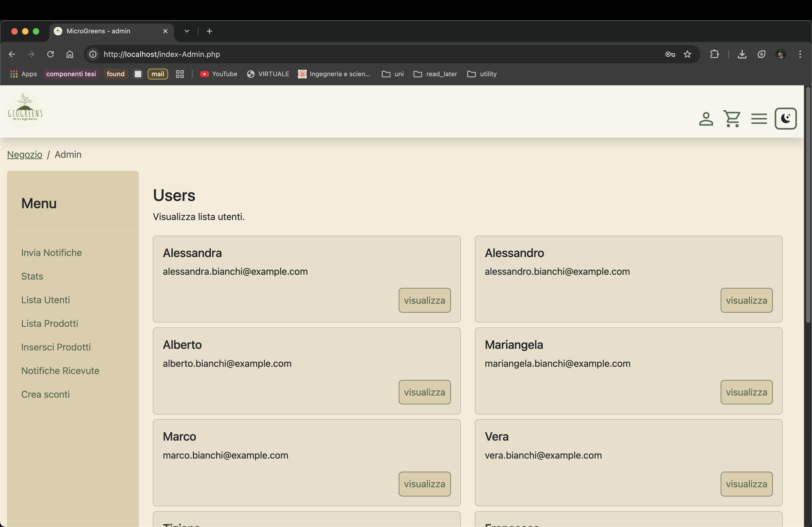Expand the tab search dropdown arrow
The width and height of the screenshot is (812, 527).
187,31
